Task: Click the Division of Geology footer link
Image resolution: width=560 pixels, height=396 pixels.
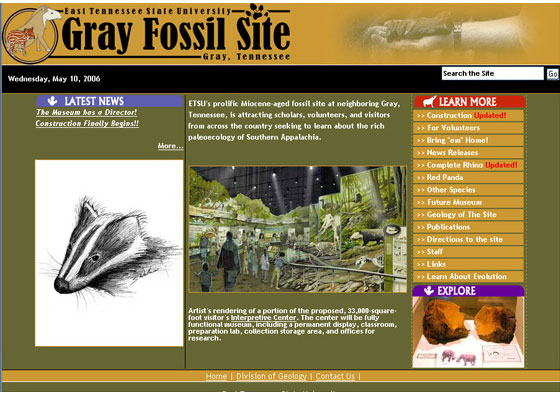Action: [x=271, y=376]
